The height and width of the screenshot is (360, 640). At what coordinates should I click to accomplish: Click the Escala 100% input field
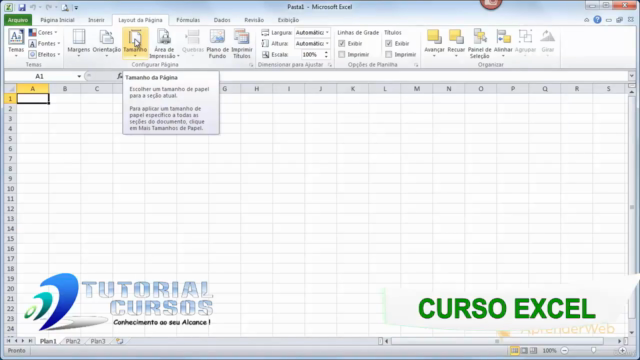[309, 54]
